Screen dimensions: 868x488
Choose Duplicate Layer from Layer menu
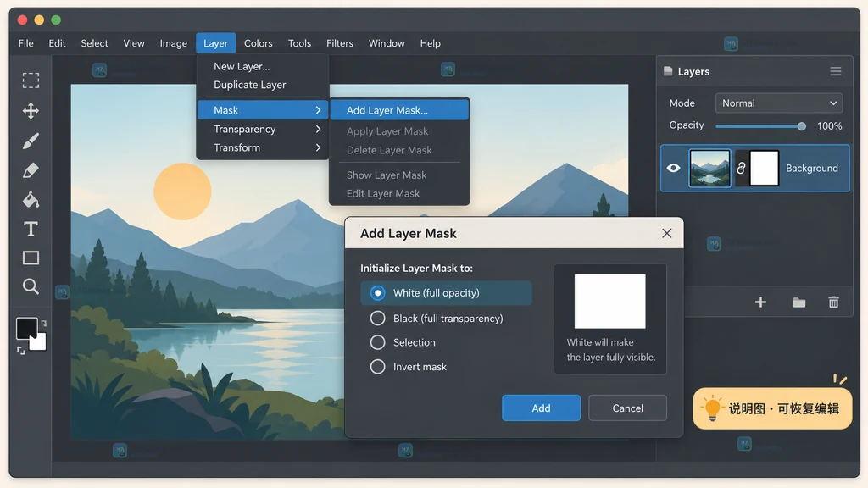[x=250, y=85]
